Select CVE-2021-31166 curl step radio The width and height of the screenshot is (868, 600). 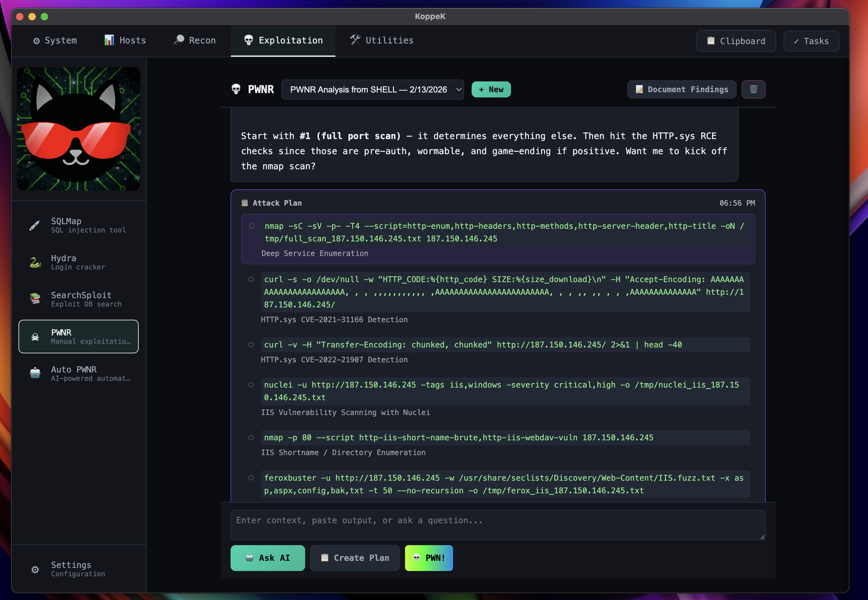251,279
